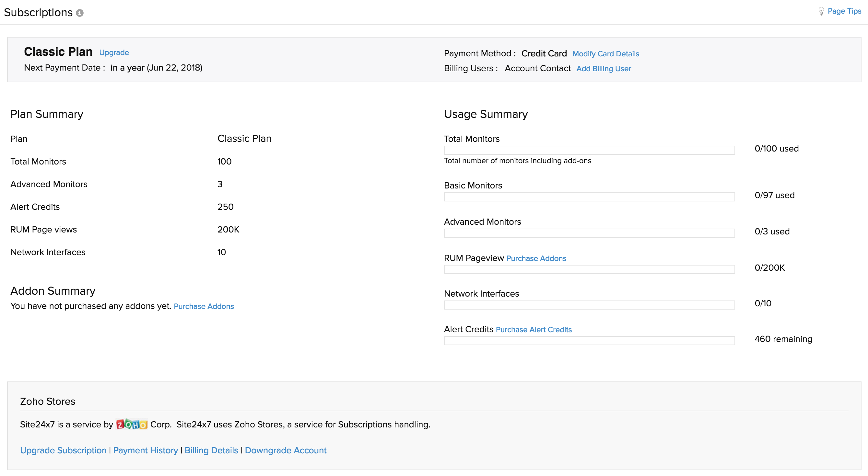Viewport: 868px width, 476px height.
Task: Click the Page Tips lightbulb icon
Action: coord(821,11)
